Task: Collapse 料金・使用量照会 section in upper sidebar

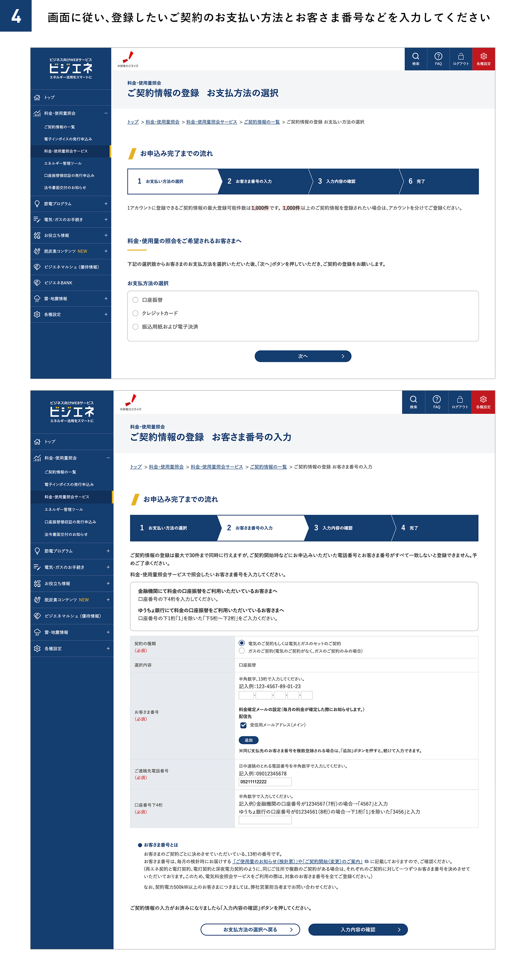Action: tap(71, 113)
